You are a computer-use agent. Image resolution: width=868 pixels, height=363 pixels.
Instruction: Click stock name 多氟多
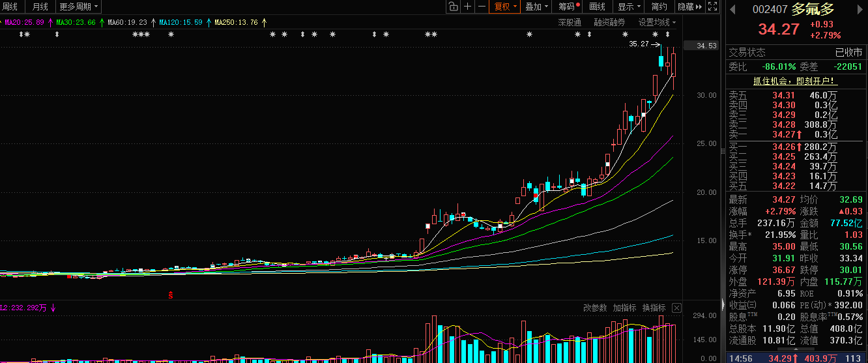click(813, 9)
